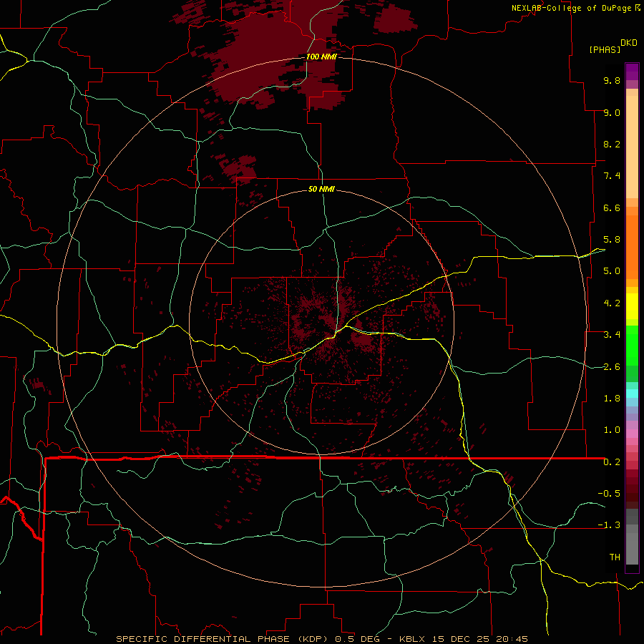Click the TH threshold label
Viewport: 644px width, 644px height.
[615, 557]
